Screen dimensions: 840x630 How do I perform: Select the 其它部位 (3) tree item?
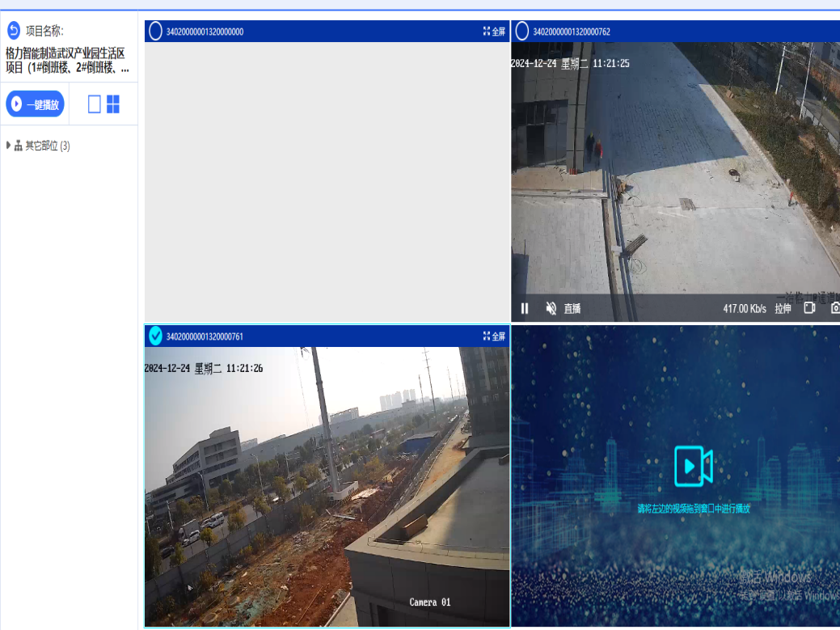(47, 146)
